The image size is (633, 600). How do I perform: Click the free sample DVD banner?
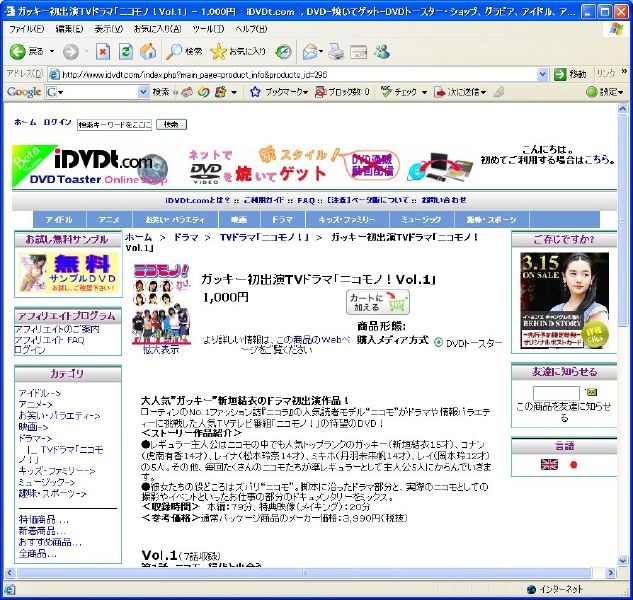69,273
